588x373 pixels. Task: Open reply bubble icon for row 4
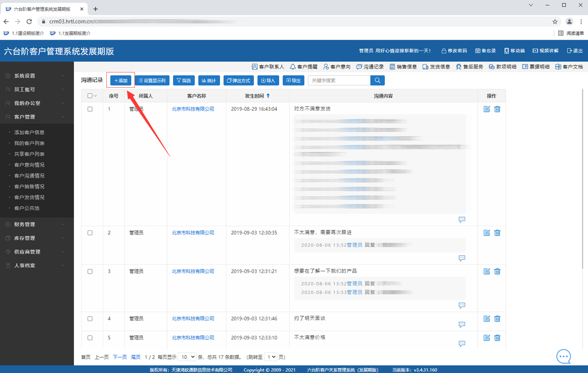point(462,324)
